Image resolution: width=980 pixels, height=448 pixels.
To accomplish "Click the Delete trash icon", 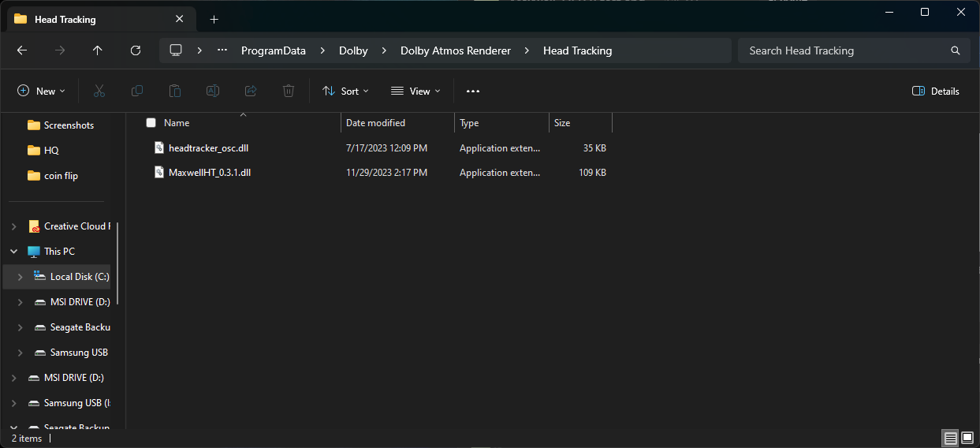I will [289, 91].
